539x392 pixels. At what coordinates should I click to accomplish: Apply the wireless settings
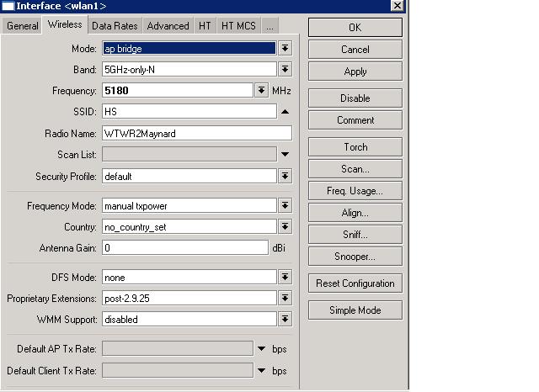[355, 72]
